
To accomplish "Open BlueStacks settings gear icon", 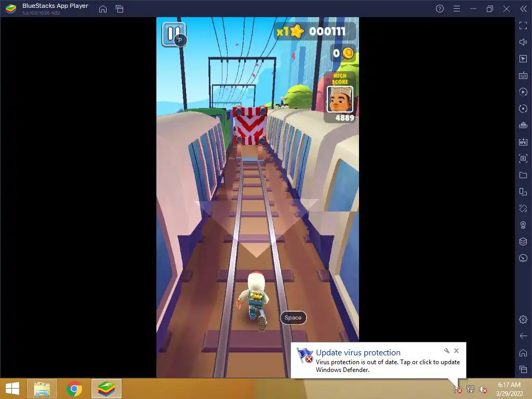I will [x=523, y=320].
